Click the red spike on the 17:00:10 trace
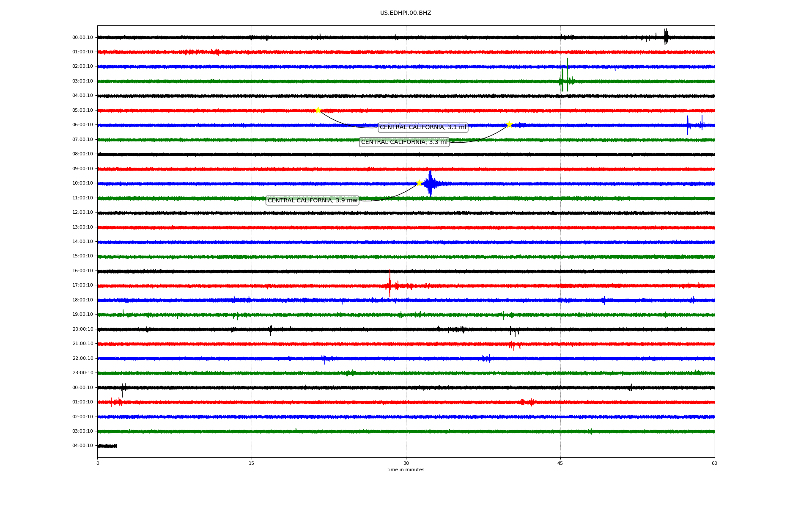 pyautogui.click(x=390, y=284)
